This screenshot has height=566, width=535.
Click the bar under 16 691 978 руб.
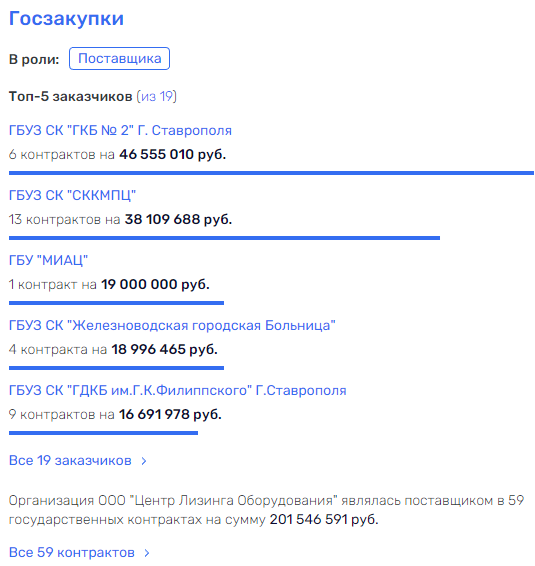coord(103,433)
